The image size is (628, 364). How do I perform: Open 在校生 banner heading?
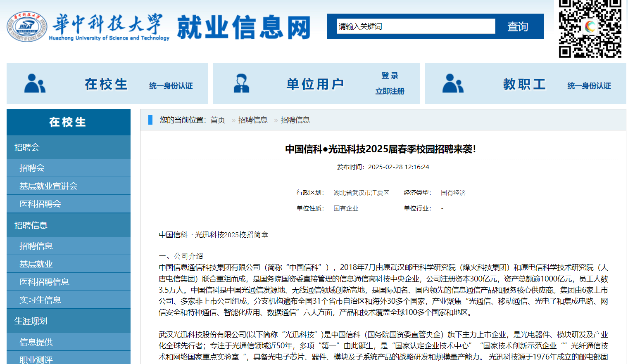[106, 84]
